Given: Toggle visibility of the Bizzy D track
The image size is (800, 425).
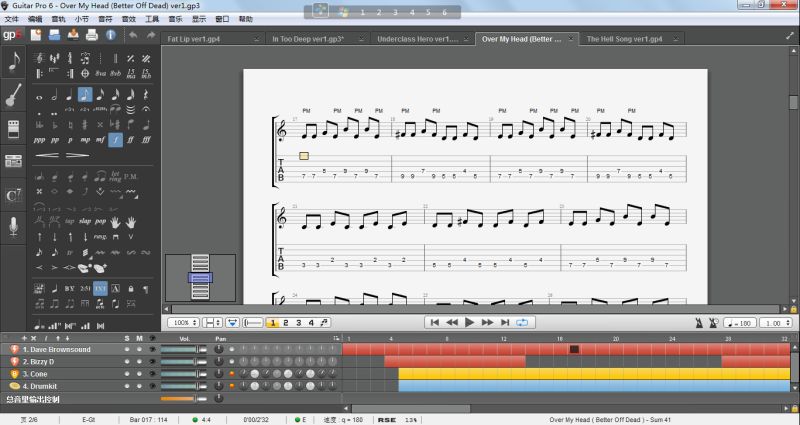Looking at the screenshot, I should click(151, 361).
